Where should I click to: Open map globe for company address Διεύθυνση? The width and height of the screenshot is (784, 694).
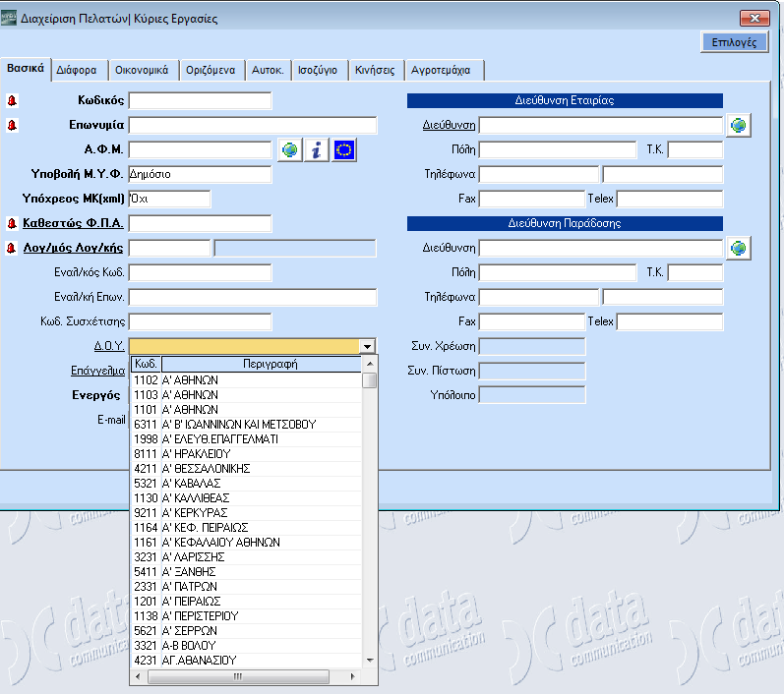(x=739, y=125)
